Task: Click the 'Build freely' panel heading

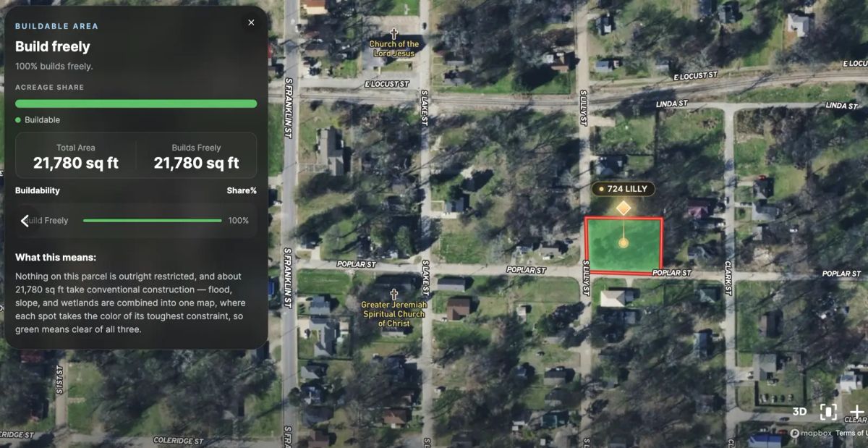Action: [x=53, y=47]
